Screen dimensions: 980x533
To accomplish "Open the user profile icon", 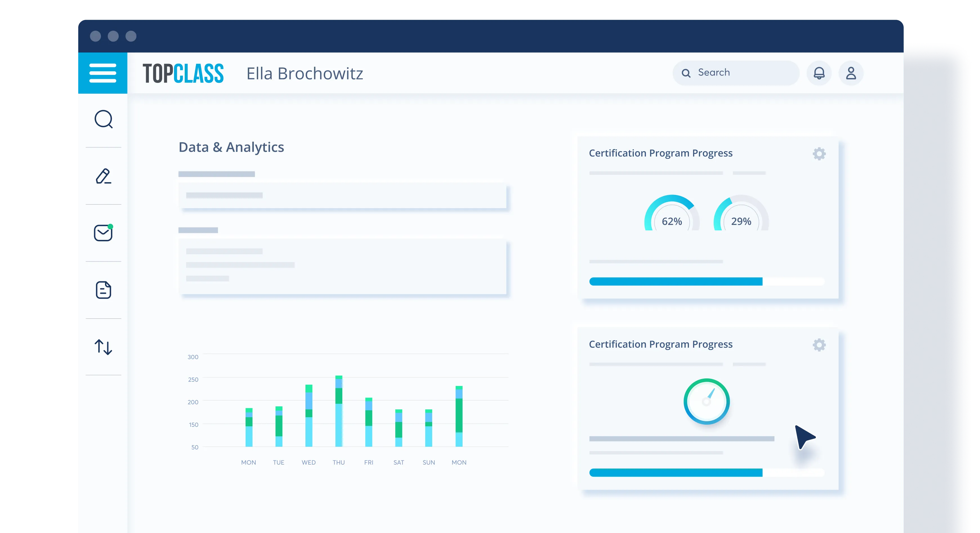I will [851, 73].
